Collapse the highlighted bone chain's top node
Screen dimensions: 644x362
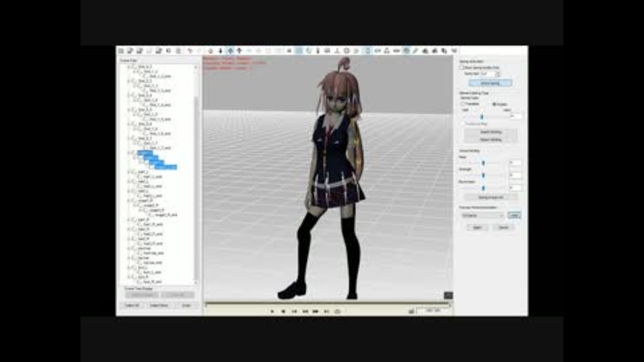(129, 153)
